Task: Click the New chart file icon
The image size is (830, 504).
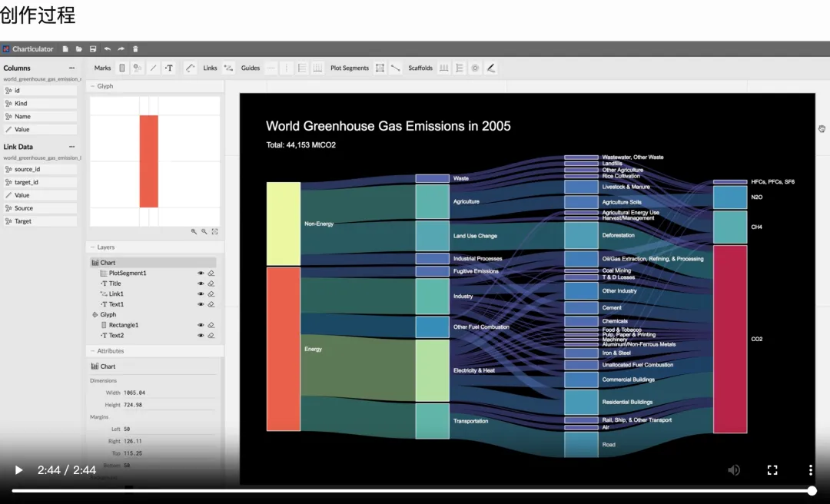Action: pyautogui.click(x=65, y=48)
